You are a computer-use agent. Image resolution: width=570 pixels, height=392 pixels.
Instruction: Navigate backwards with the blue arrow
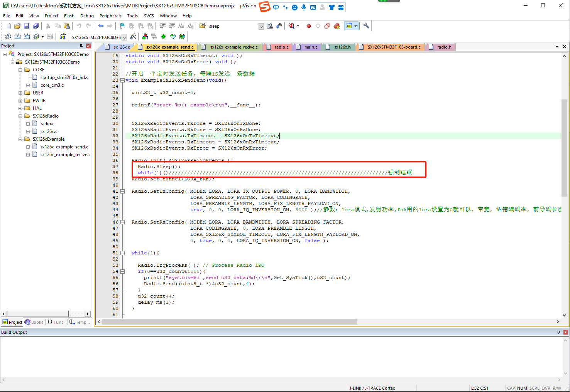pos(101,26)
